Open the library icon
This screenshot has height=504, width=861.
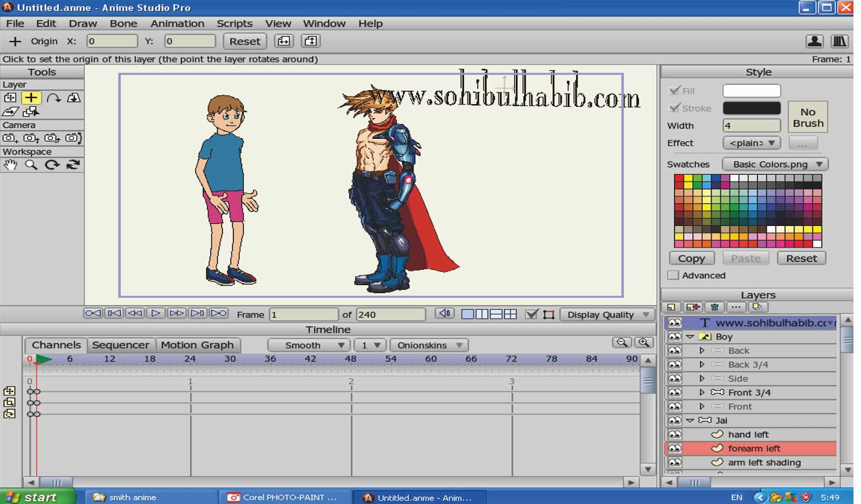pyautogui.click(x=839, y=41)
